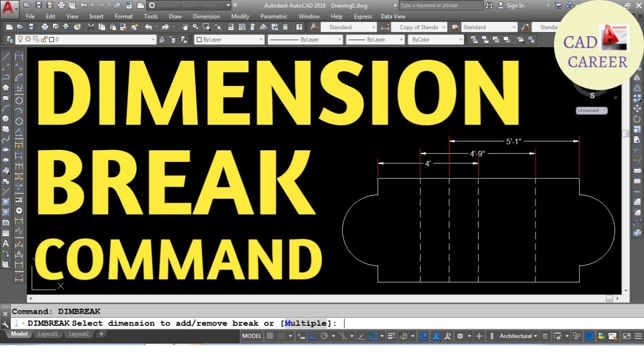Click the Cut scissors icon
The height and width of the screenshot is (362, 644).
point(91,27)
